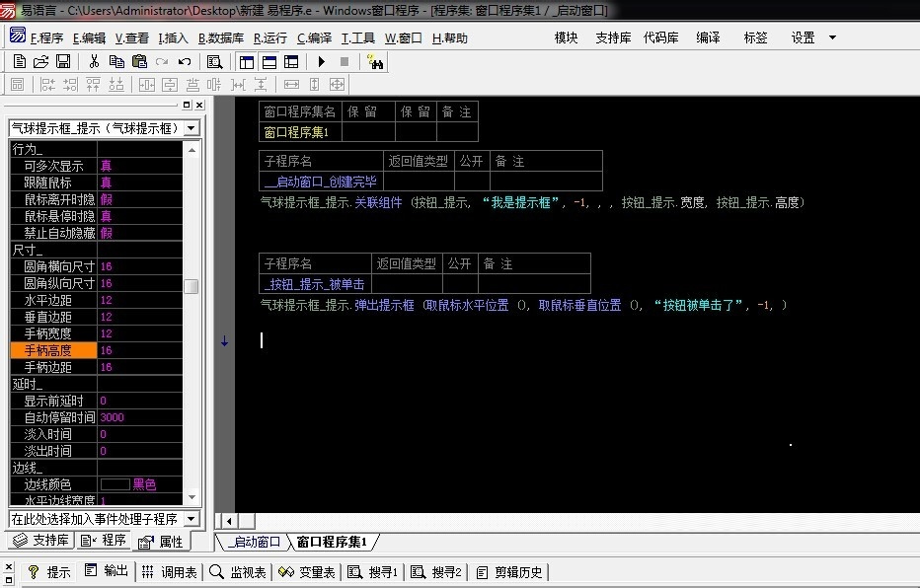Close the properties panel with the X icon

coord(199,105)
